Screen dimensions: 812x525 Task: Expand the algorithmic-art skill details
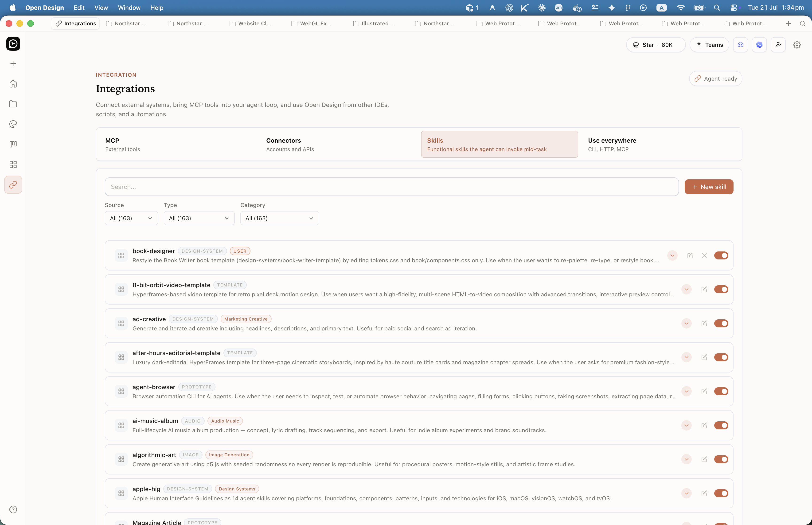(x=686, y=459)
